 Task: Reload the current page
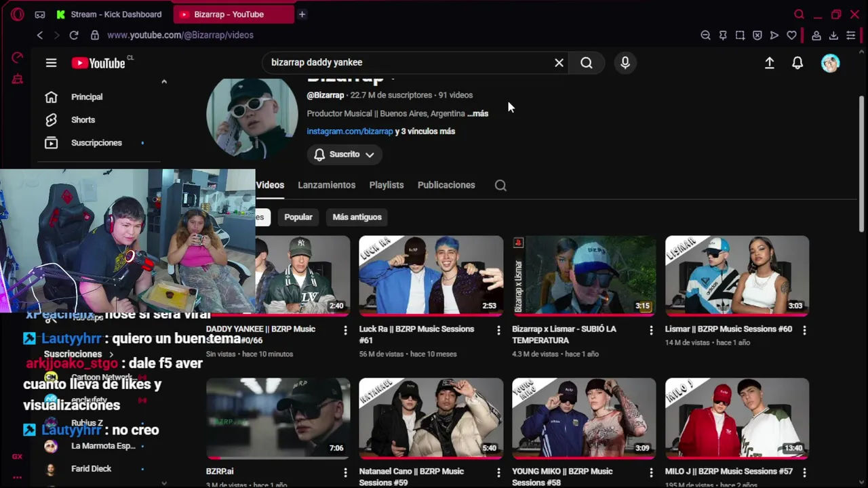(74, 35)
